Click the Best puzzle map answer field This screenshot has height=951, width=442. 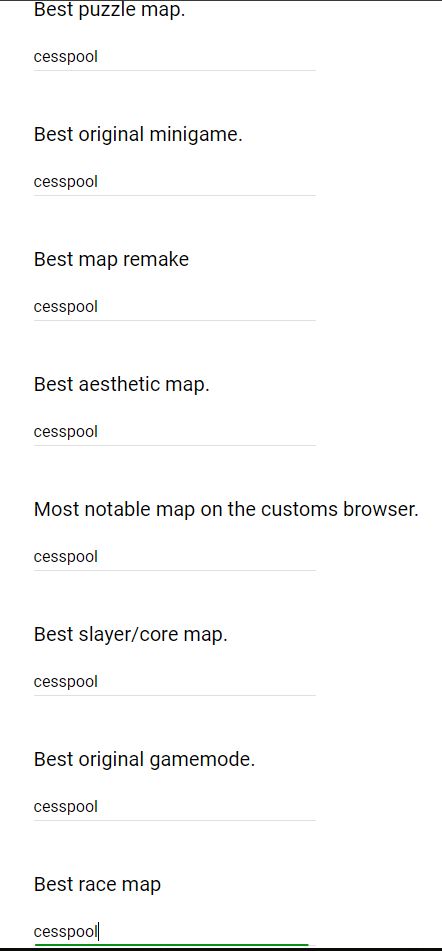click(175, 58)
